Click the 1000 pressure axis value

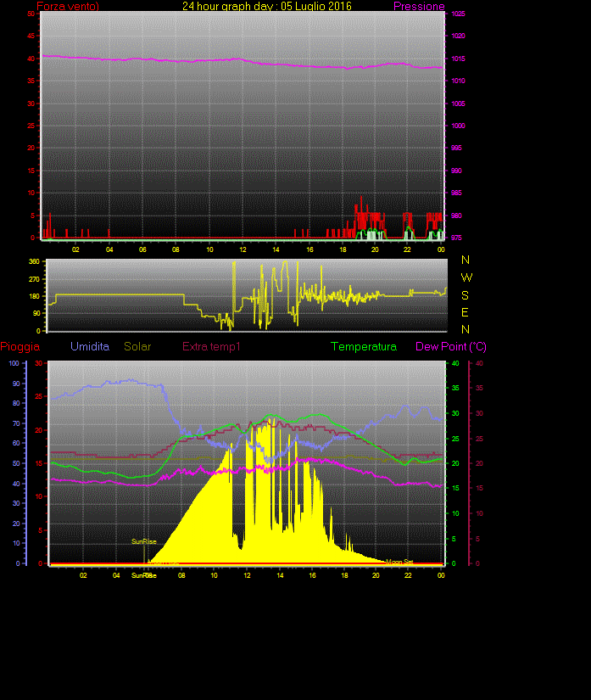coord(458,126)
